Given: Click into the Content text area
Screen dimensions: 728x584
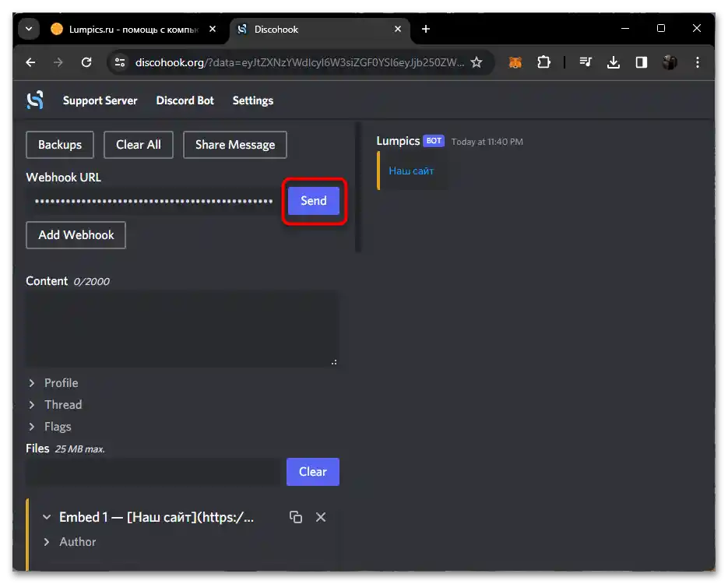Looking at the screenshot, I should click(x=182, y=329).
